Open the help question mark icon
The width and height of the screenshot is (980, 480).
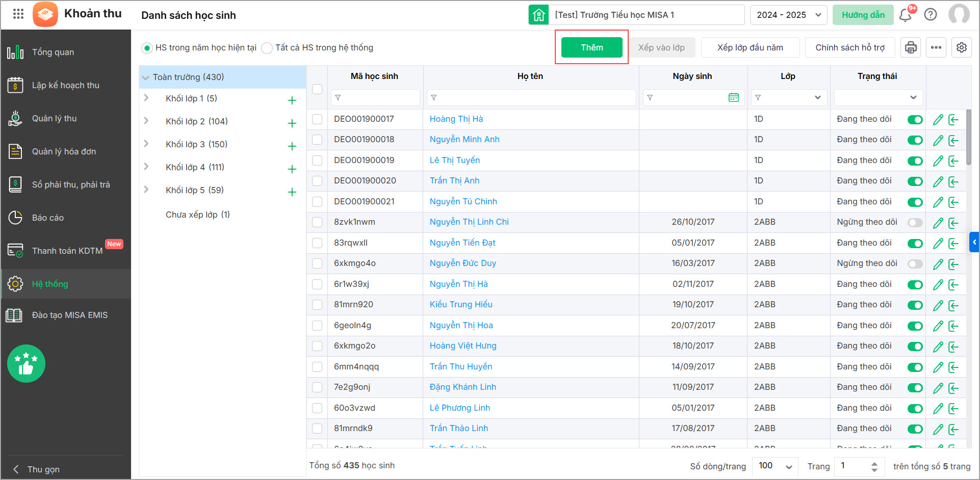(931, 15)
